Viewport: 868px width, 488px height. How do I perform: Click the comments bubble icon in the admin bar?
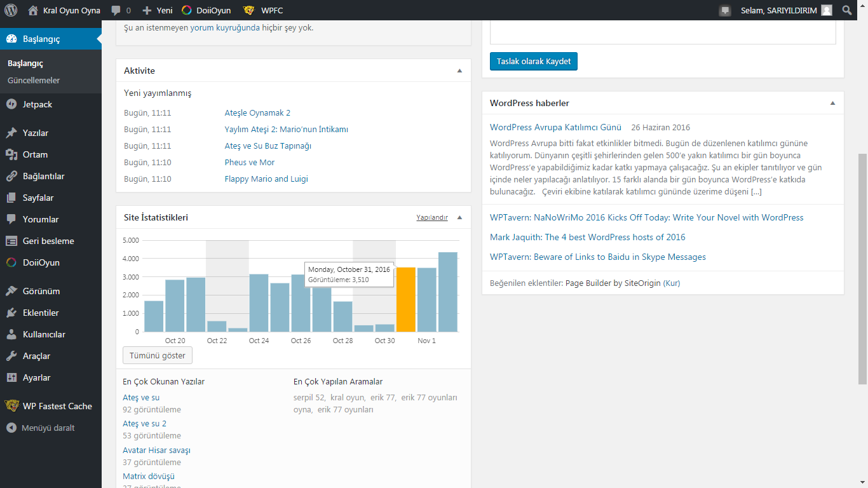click(x=116, y=10)
